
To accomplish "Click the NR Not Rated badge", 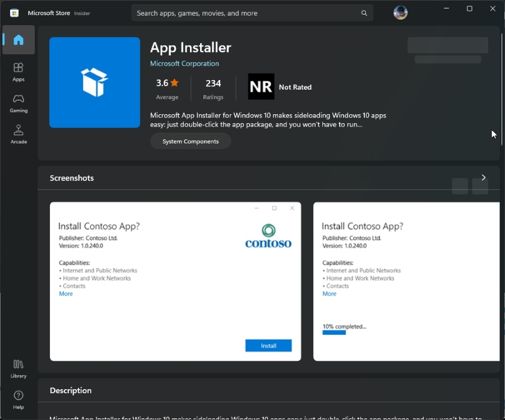I will pos(261,87).
